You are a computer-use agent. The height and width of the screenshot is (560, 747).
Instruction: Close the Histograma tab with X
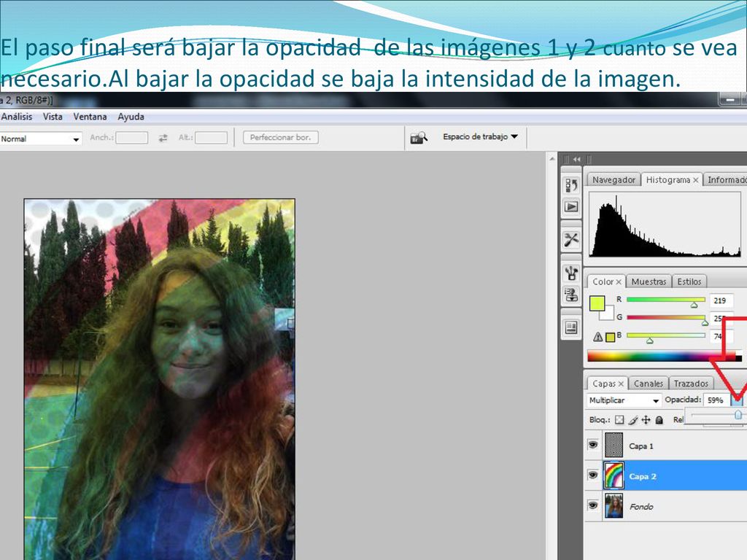tap(695, 180)
